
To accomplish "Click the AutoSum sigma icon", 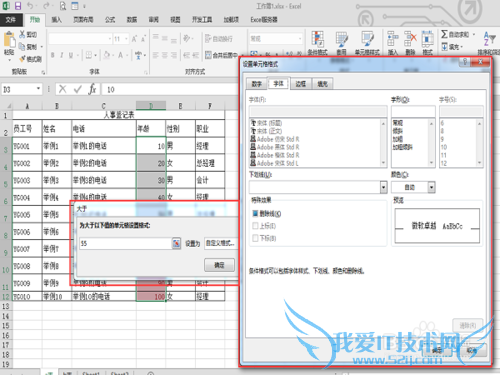I will pyautogui.click(x=444, y=34).
